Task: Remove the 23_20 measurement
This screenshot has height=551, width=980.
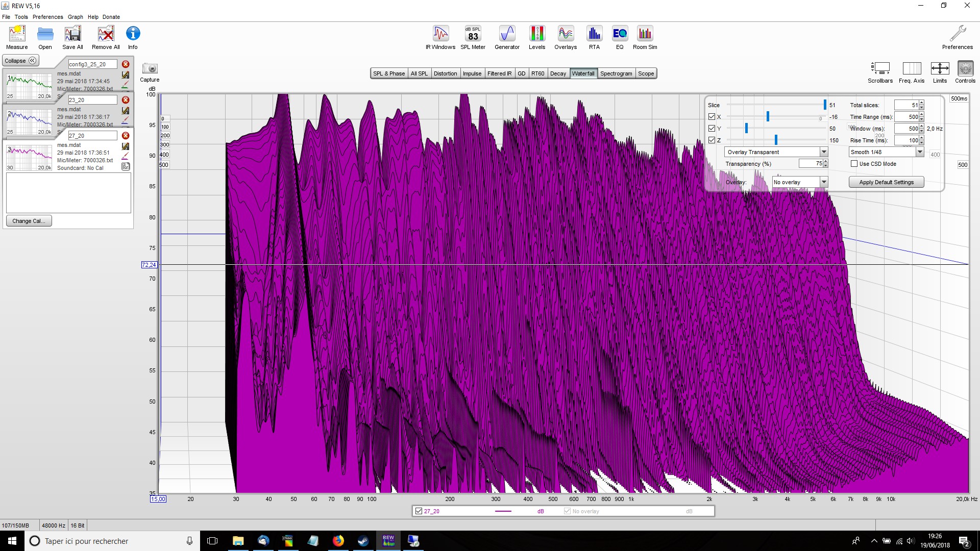Action: pos(126,100)
